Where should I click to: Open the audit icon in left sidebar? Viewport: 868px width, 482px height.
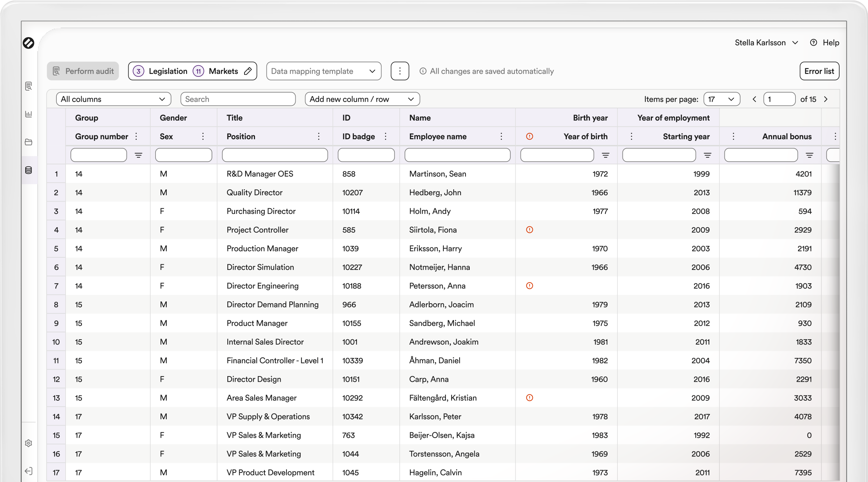(x=29, y=86)
